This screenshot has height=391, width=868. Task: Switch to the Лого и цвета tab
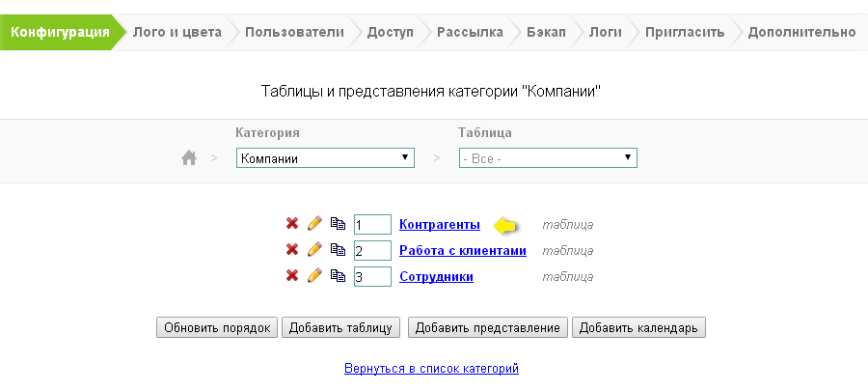pos(176,32)
